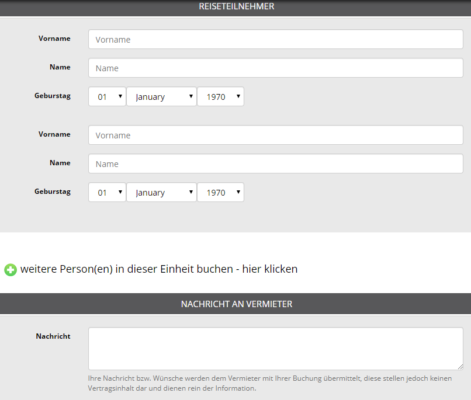Click the first traveler's Name input field
The image size is (471, 400).
click(x=276, y=68)
